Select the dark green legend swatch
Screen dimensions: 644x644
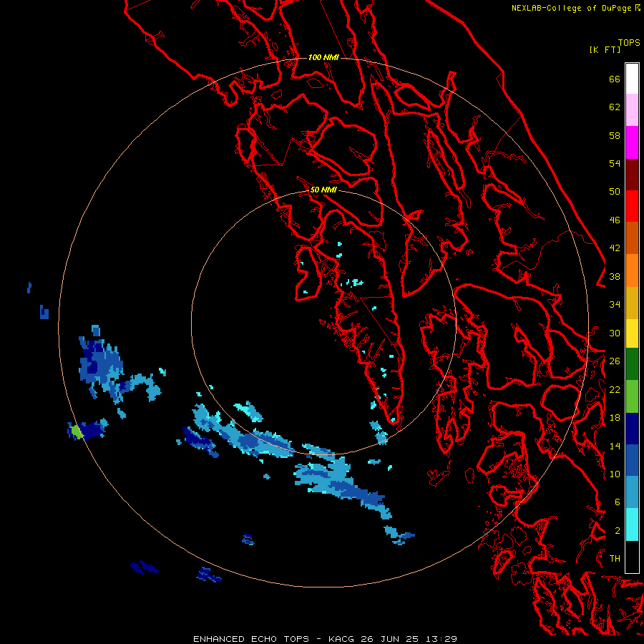tap(632, 364)
